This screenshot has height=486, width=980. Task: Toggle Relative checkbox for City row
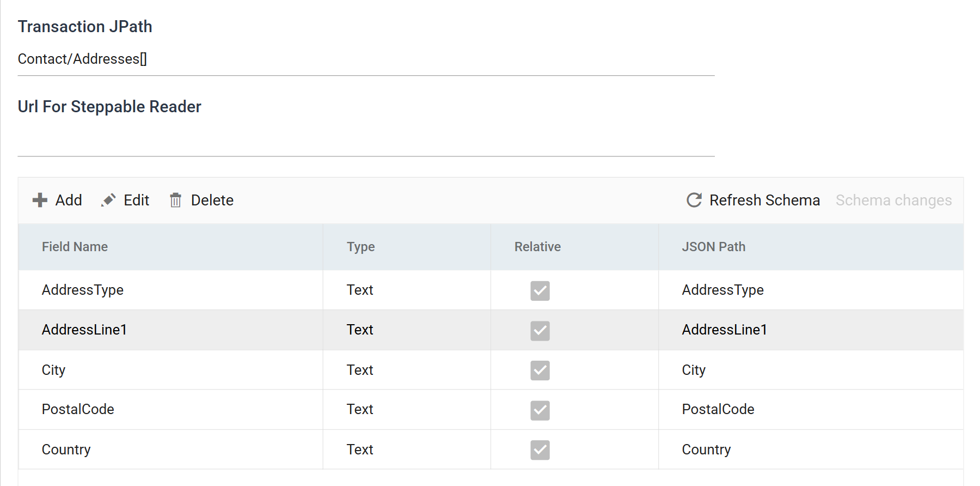540,370
